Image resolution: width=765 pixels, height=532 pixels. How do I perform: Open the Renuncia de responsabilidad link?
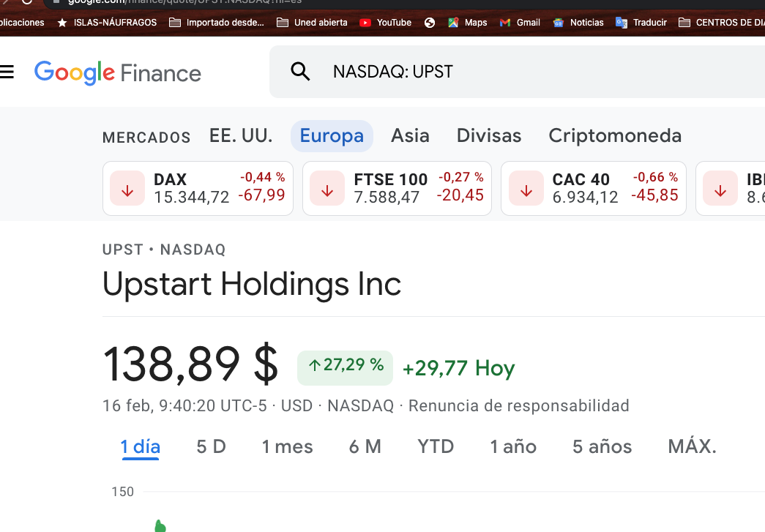click(x=518, y=405)
